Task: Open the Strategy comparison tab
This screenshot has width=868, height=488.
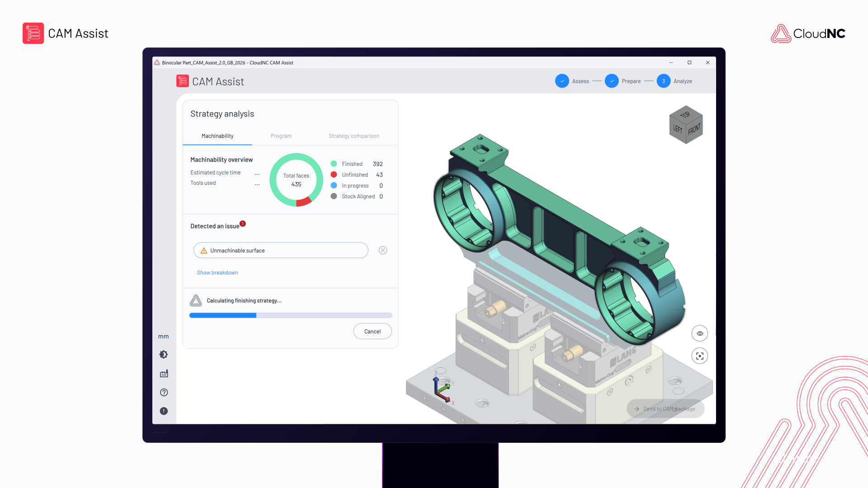Action: (354, 136)
